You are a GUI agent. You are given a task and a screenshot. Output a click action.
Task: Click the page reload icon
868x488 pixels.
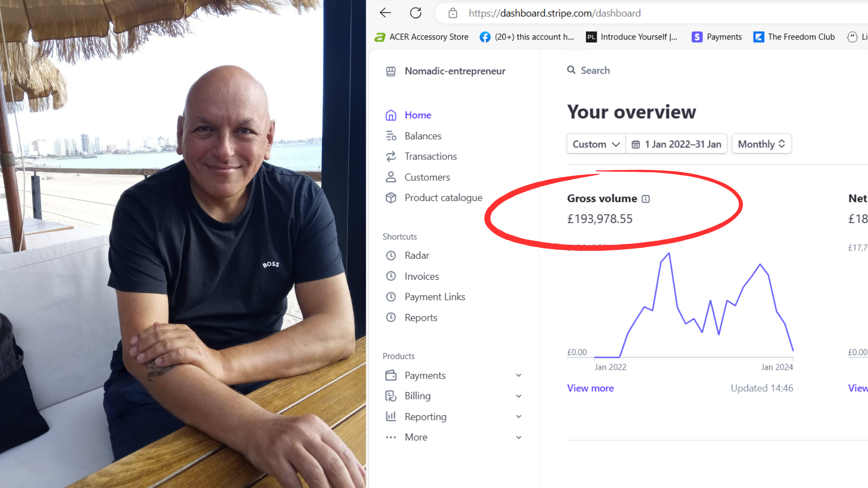(x=415, y=13)
